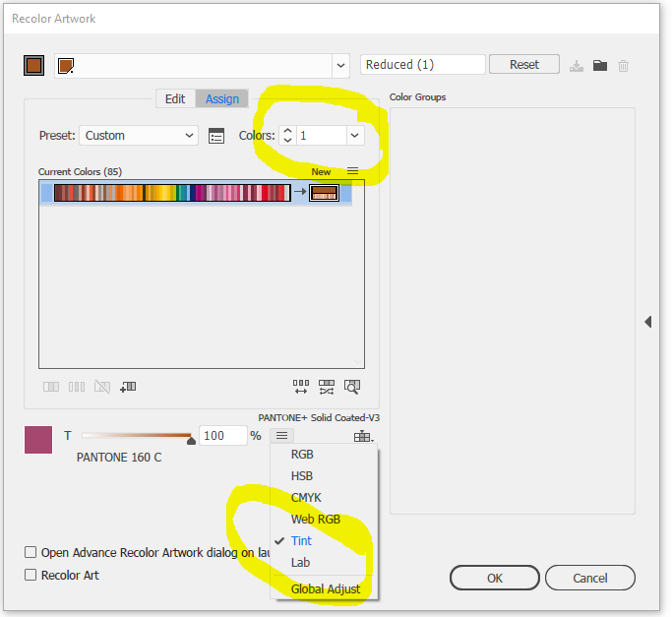The width and height of the screenshot is (672, 617).
Task: Click the new brown color swatch
Action: 325,193
